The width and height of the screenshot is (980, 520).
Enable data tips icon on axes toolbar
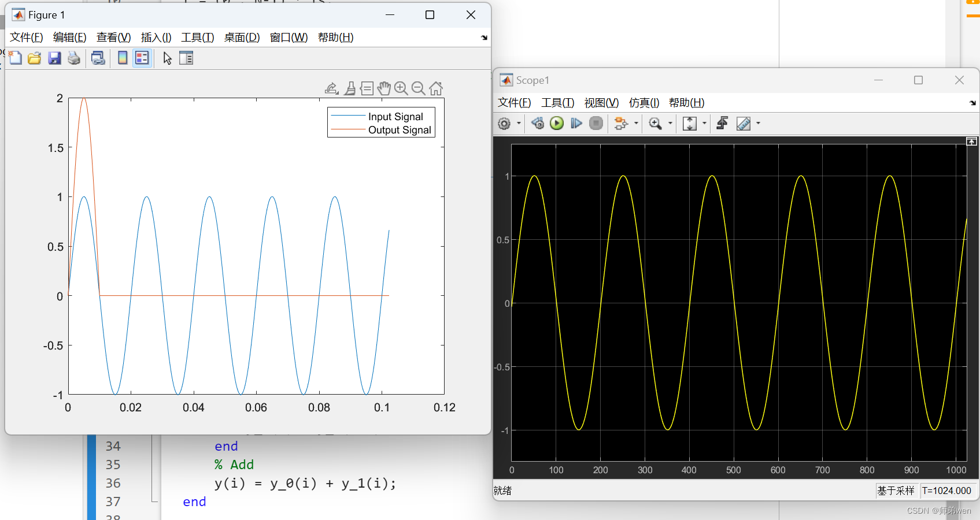[367, 88]
